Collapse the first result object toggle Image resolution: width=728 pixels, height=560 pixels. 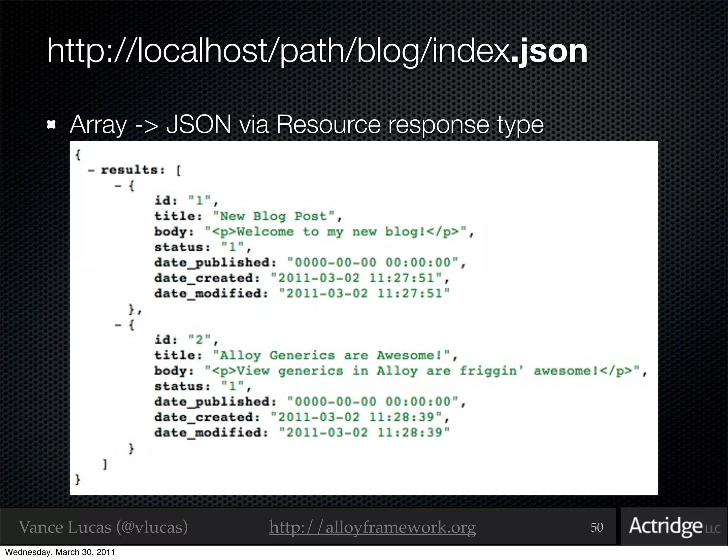[x=118, y=186]
